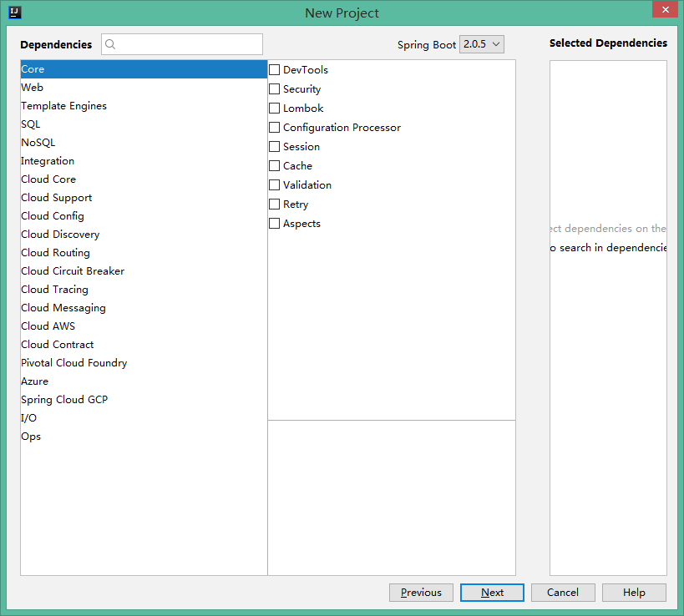Viewport: 684px width, 616px height.
Task: Enable the Validation dependency
Action: pos(275,184)
